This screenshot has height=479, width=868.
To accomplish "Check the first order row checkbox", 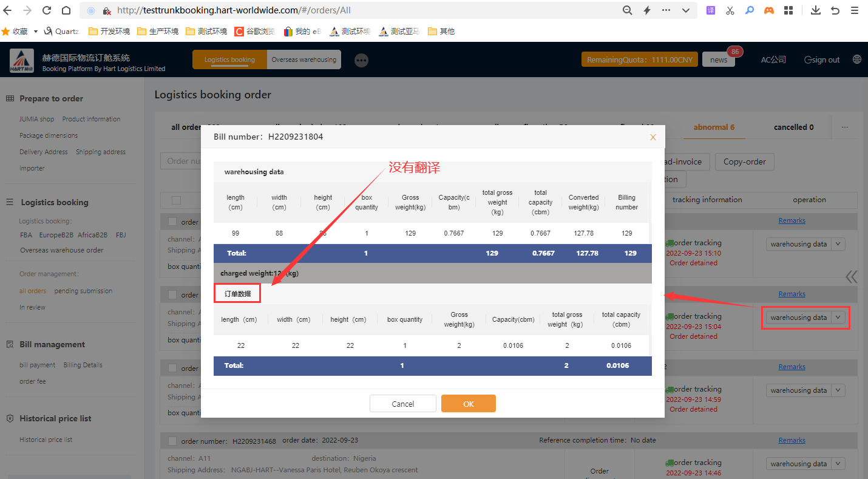I will [x=172, y=222].
